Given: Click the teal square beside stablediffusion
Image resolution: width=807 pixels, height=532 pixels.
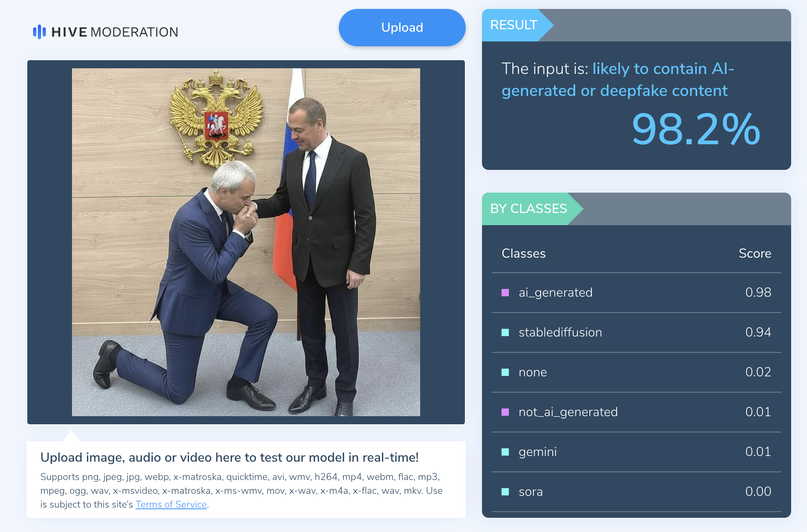Looking at the screenshot, I should (x=505, y=332).
